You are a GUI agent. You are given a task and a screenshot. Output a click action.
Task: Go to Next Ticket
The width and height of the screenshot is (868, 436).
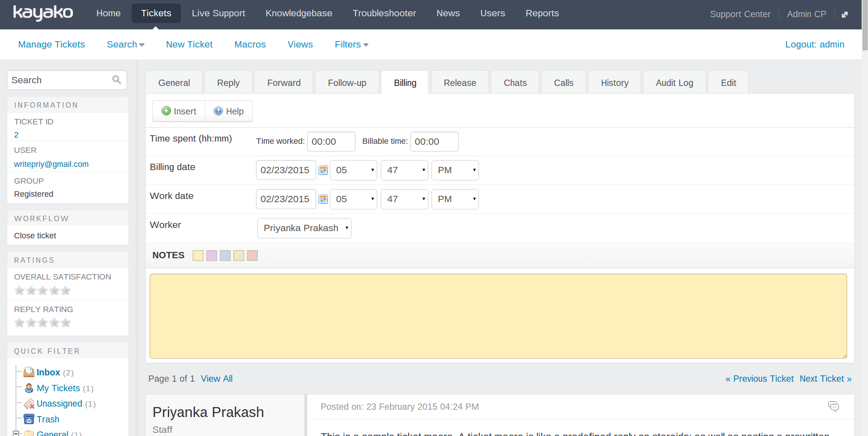pyautogui.click(x=825, y=379)
